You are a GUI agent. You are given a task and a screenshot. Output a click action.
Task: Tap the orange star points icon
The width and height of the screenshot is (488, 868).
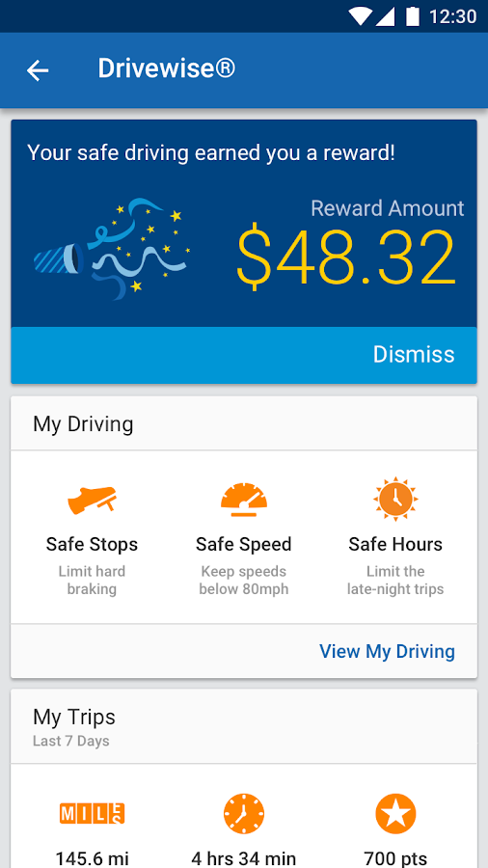[x=395, y=814]
